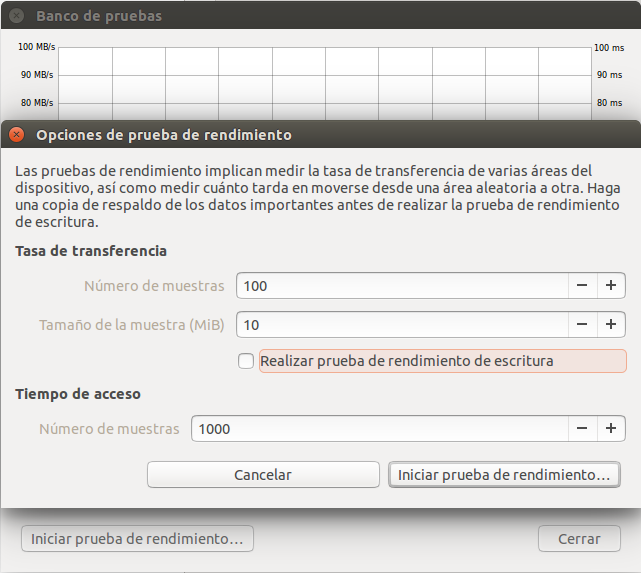Image resolution: width=641 pixels, height=573 pixels.
Task: Select the access time samples field showing 1000
Action: [378, 429]
